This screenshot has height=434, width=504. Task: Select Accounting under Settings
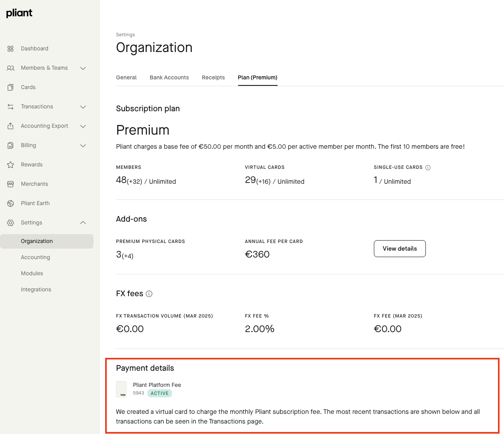[x=35, y=257]
